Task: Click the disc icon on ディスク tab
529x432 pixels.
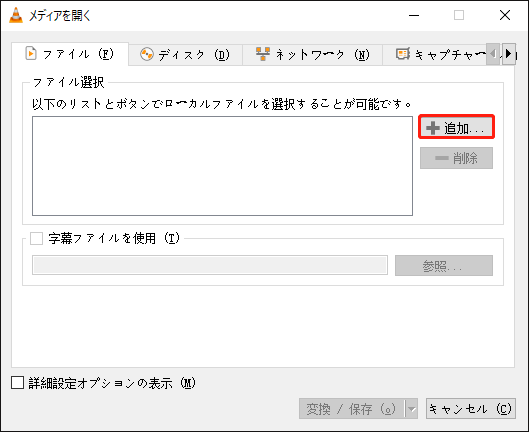Action: [x=147, y=54]
